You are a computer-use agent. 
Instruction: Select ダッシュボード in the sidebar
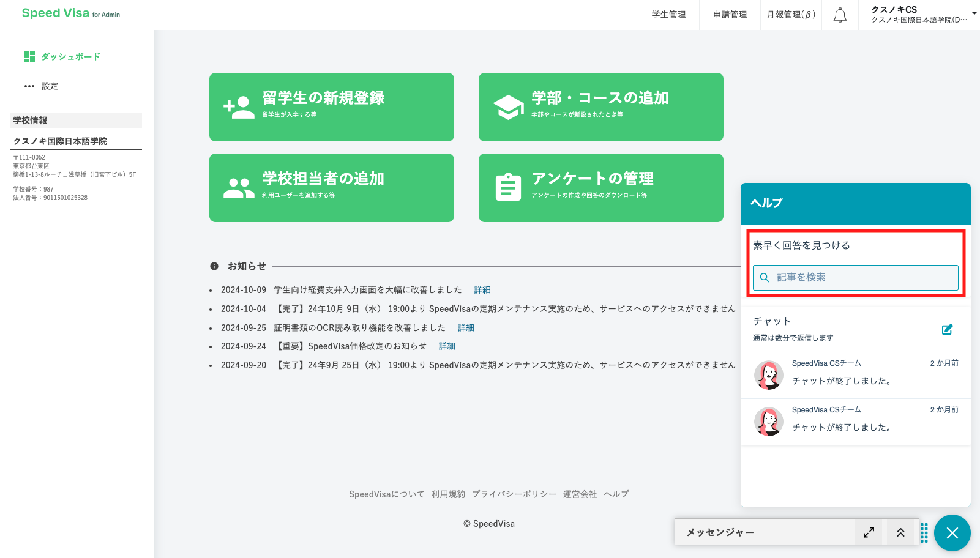(71, 57)
